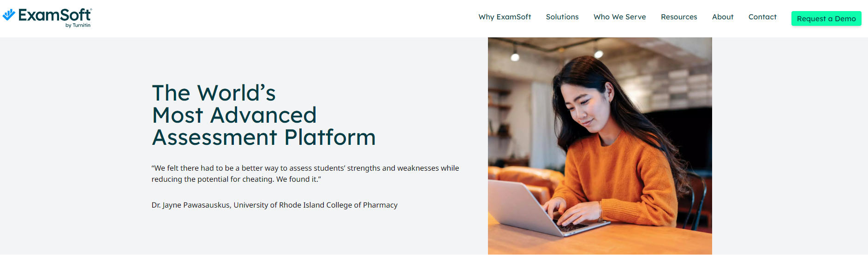This screenshot has width=868, height=256.
Task: Click the "Assessment Platform" headline line
Action: click(x=264, y=137)
